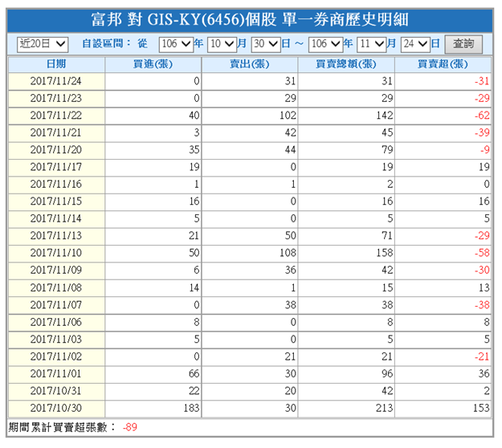502x448 pixels.
Task: Open the start year 106 dropdown
Action: coord(176,44)
